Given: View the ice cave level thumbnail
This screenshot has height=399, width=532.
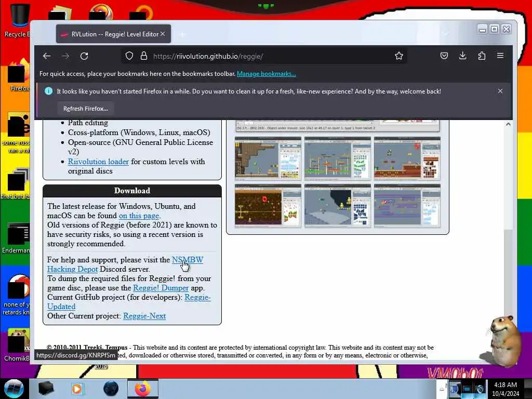Looking at the screenshot, I should 338,206.
